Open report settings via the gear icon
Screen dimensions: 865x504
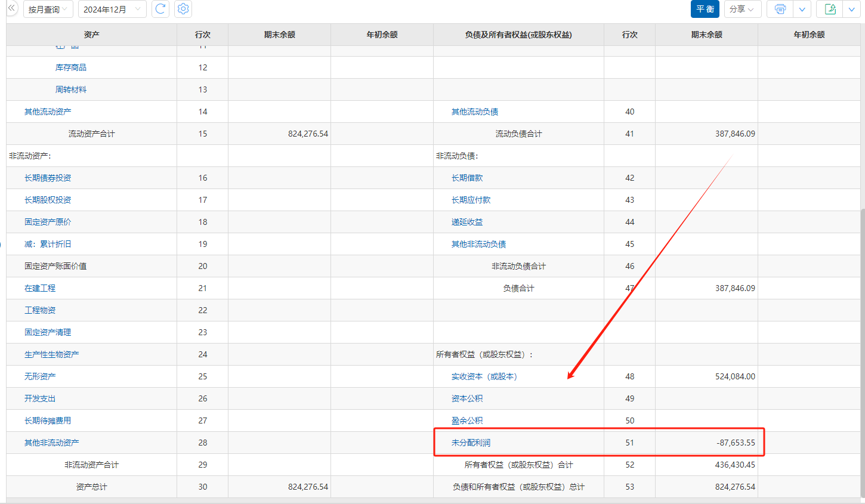(x=184, y=9)
